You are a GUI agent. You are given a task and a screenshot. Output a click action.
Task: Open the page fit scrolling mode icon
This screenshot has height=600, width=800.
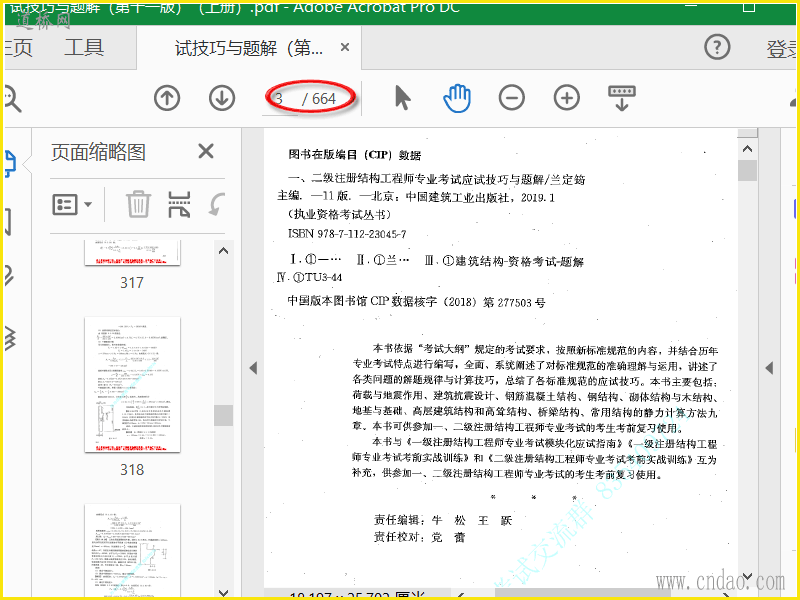pos(622,98)
